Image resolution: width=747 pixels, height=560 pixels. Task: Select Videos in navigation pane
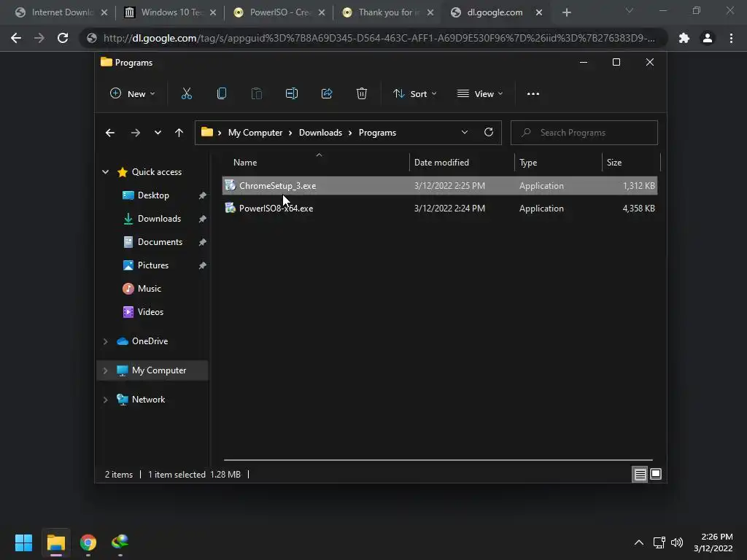point(150,312)
